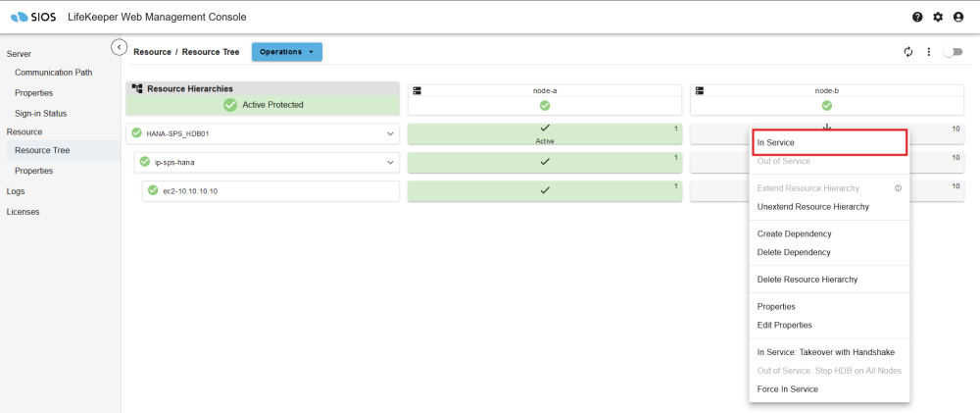
Task: Open the settings gear icon
Action: click(x=938, y=17)
